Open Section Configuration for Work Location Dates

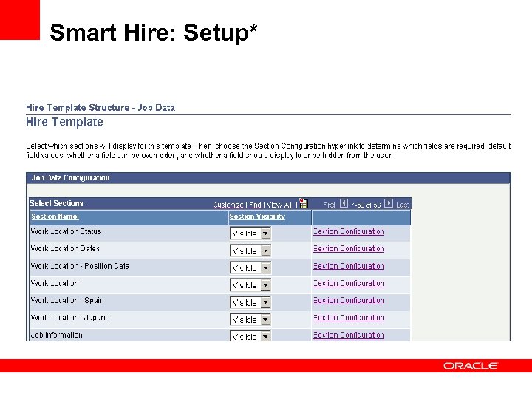coord(349,249)
